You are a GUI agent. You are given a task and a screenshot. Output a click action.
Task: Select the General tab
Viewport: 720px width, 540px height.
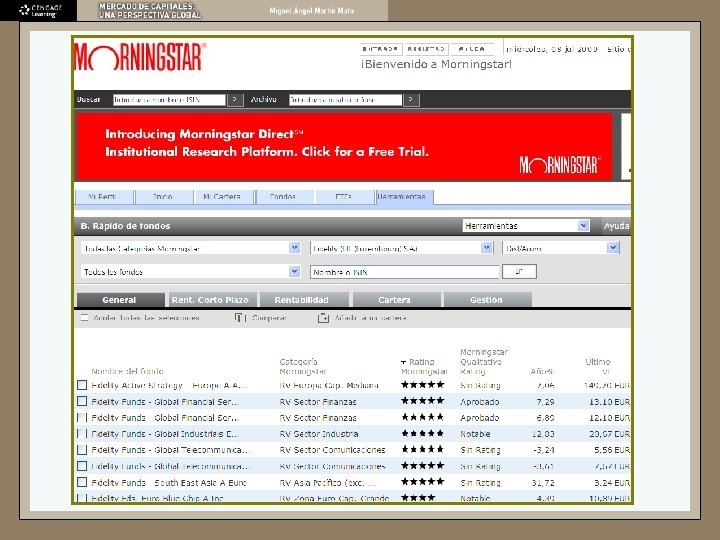tap(119, 300)
